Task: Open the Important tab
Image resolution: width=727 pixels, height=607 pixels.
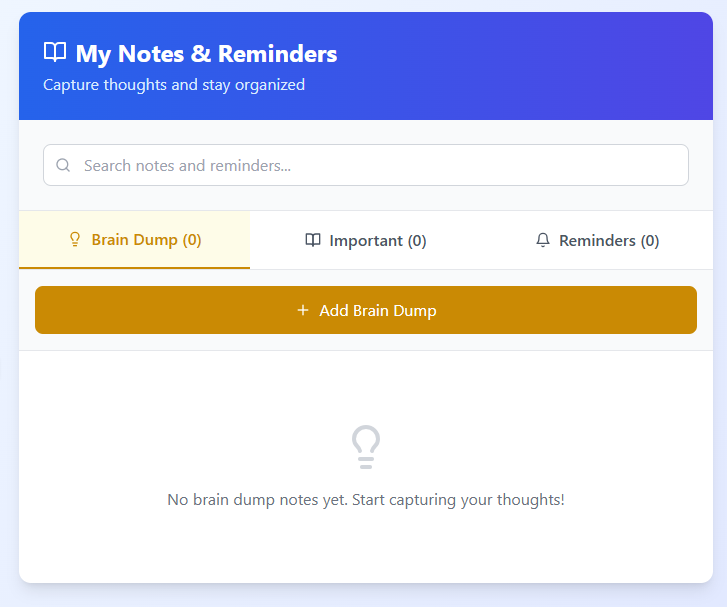Action: click(x=366, y=240)
